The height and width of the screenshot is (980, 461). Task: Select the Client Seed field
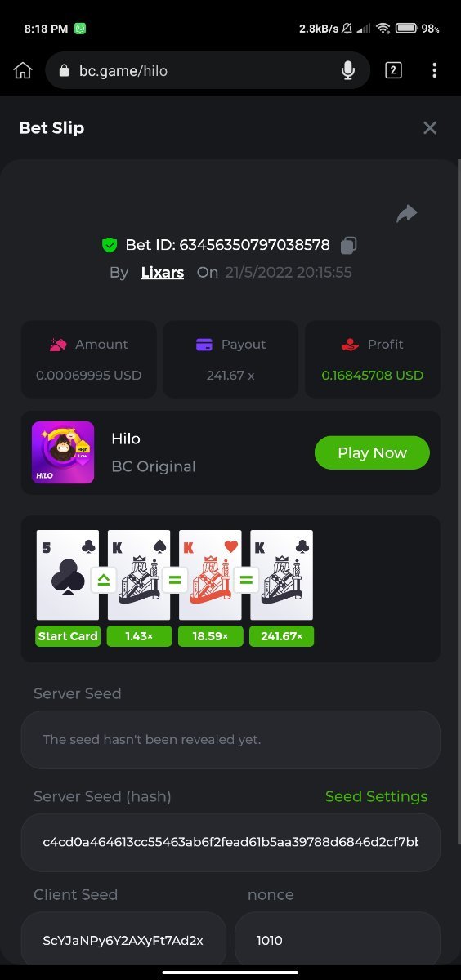[123, 940]
